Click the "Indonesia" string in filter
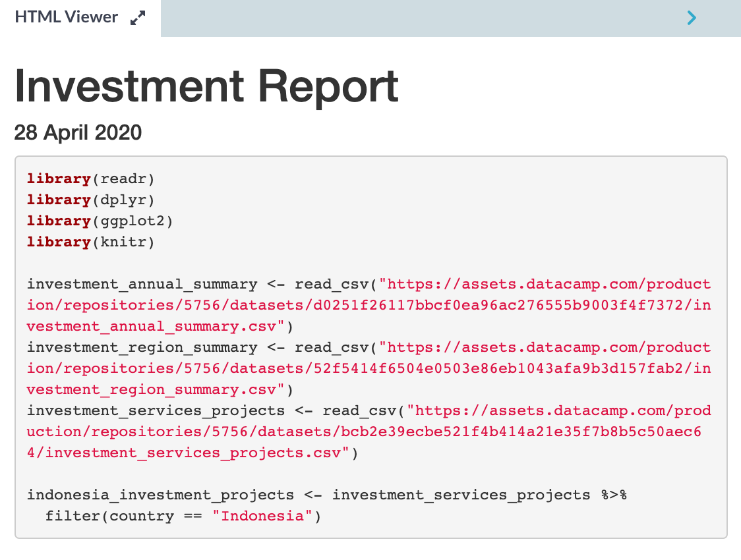Screen dimensions: 741x560 coord(262,516)
